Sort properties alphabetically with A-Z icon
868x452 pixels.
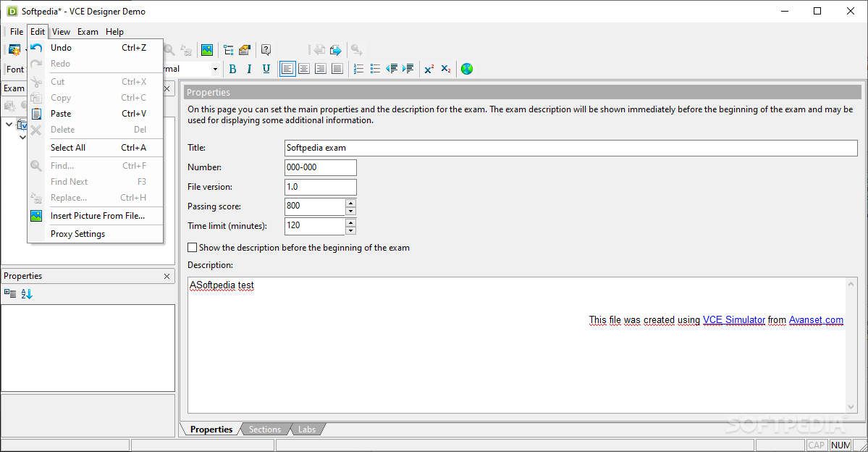(x=27, y=293)
